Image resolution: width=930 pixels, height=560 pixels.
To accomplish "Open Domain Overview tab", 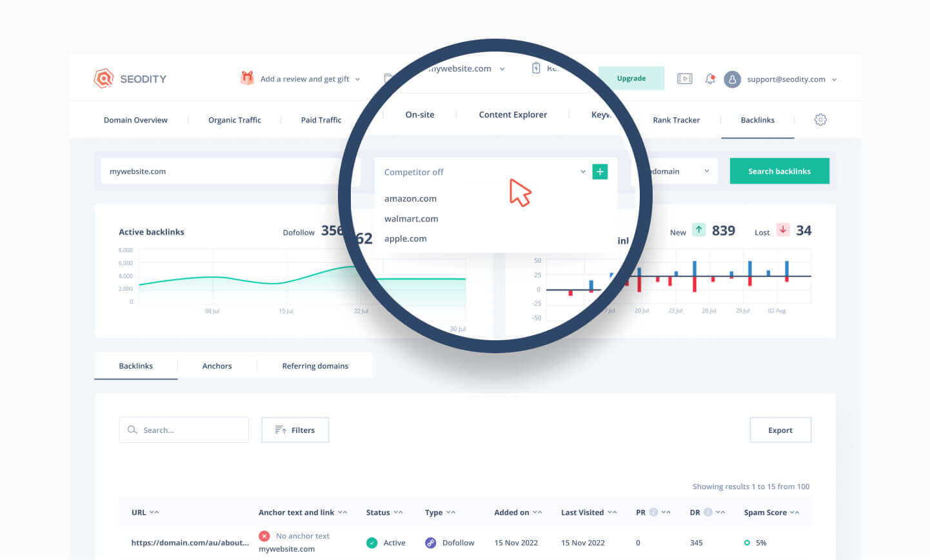I will 135,120.
